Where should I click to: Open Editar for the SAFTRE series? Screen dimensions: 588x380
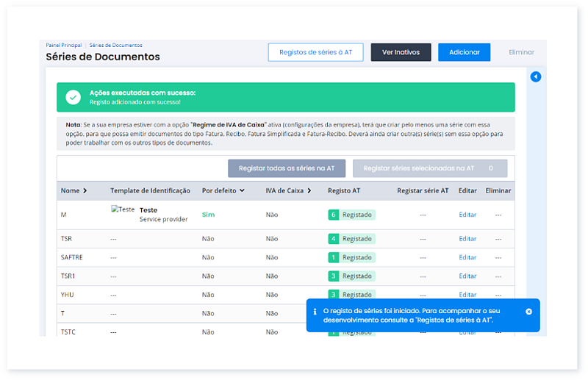pos(467,257)
